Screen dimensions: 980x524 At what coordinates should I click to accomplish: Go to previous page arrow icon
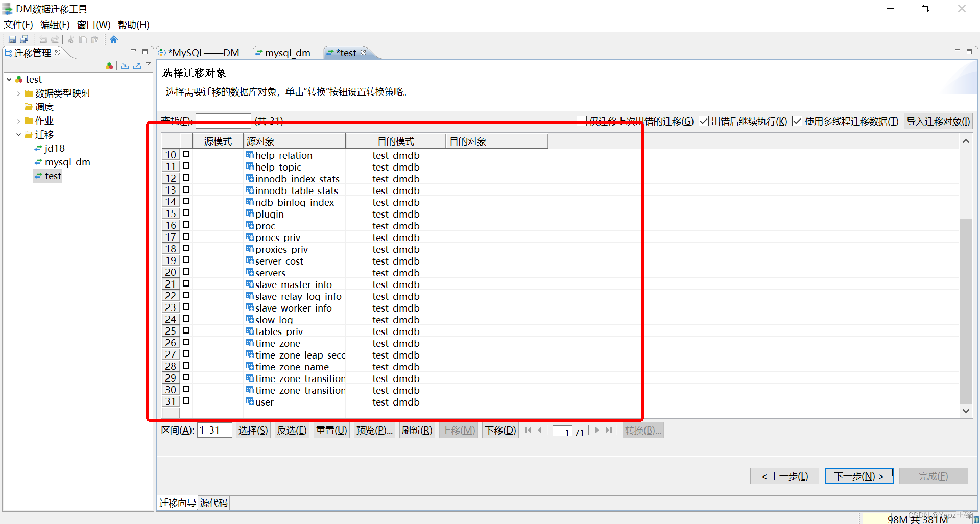point(540,430)
